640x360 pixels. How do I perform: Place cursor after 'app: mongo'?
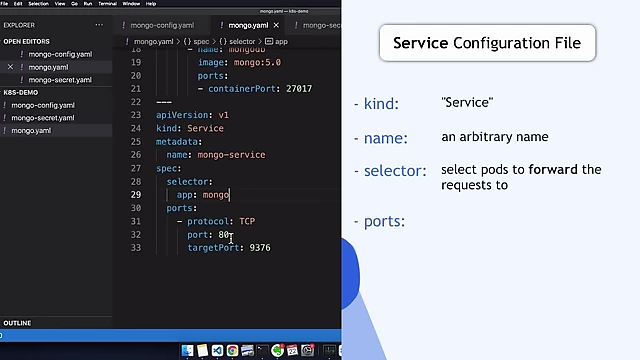tap(229, 195)
